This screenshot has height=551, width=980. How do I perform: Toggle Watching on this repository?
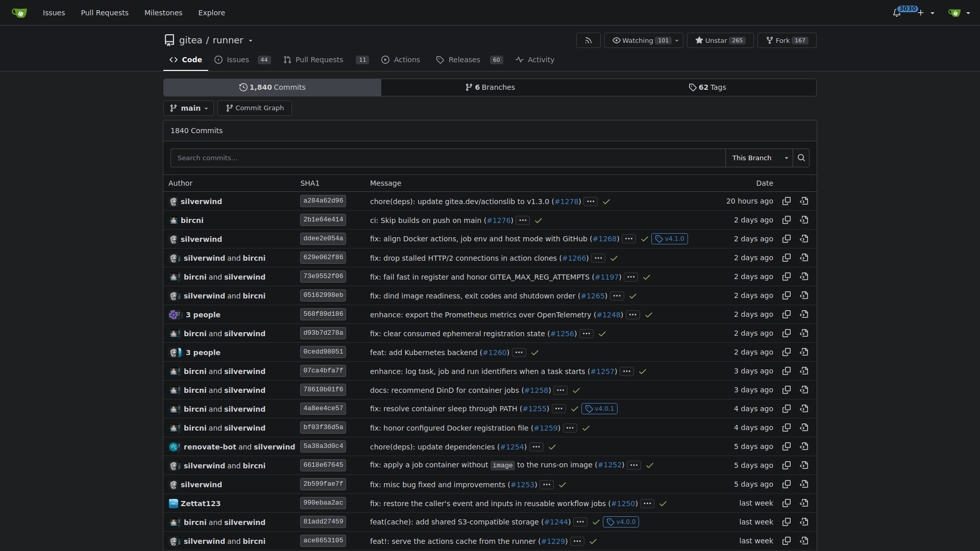click(638, 40)
